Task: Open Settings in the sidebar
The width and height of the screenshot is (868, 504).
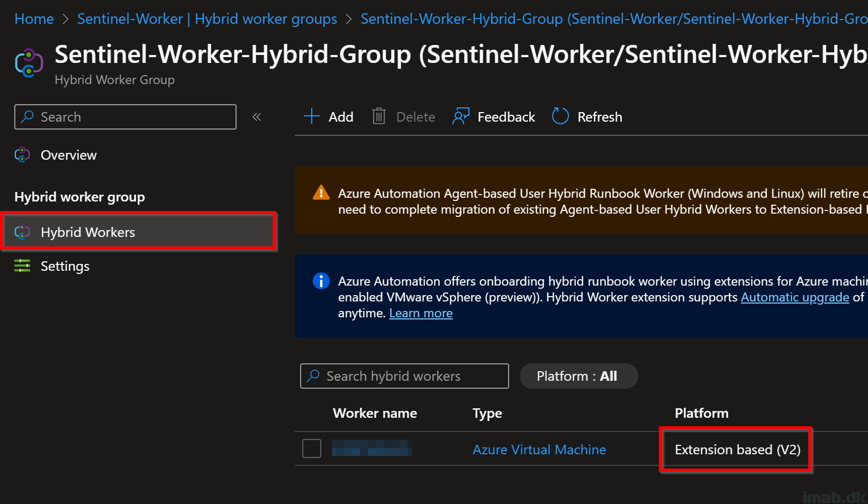Action: pos(65,266)
